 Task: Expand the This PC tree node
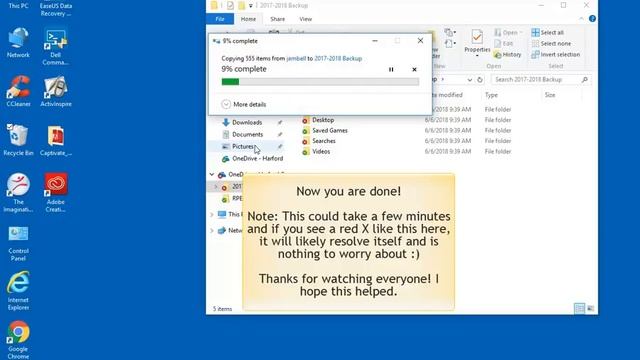211,214
